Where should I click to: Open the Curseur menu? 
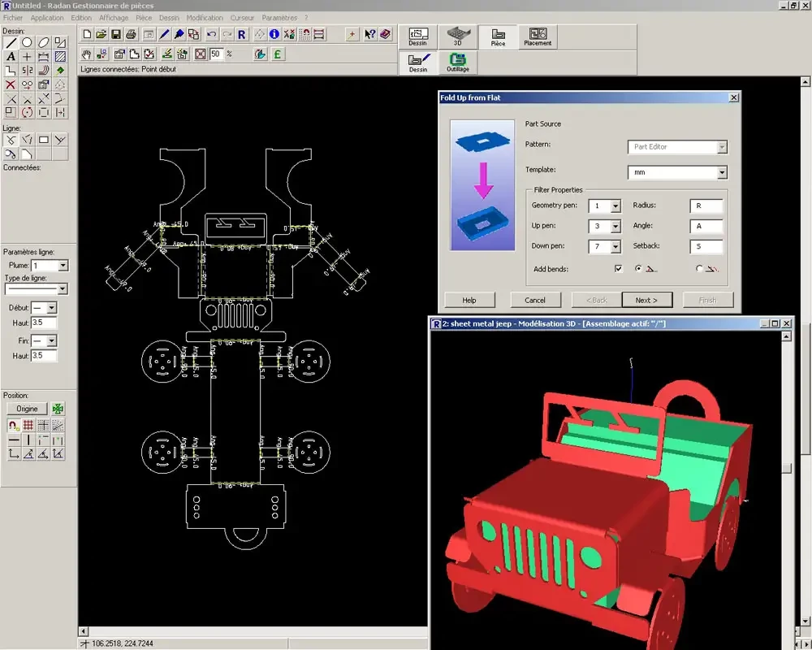(x=242, y=18)
